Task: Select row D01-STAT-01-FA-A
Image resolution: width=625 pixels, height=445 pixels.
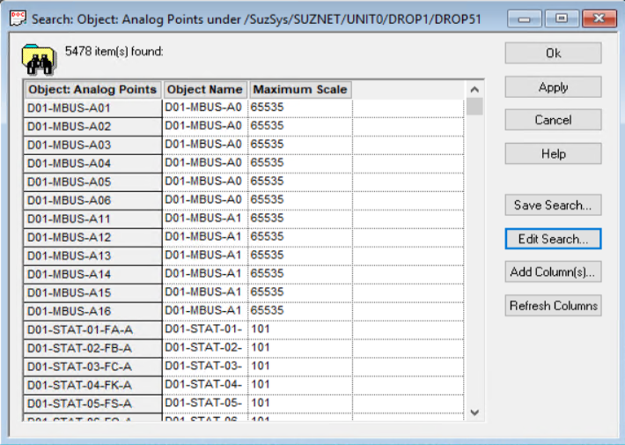Action: 92,329
